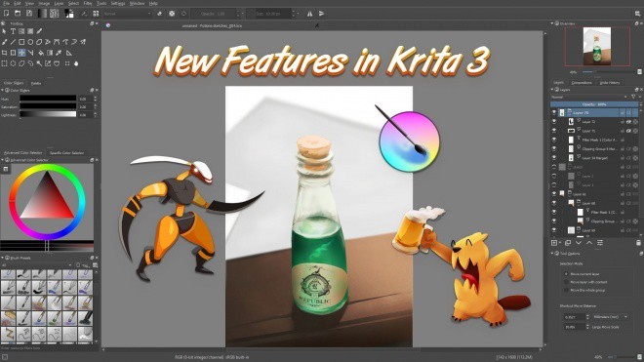Screen dimensions: 644x362
Task: Switch to the Palette tab
Action: (36, 83)
